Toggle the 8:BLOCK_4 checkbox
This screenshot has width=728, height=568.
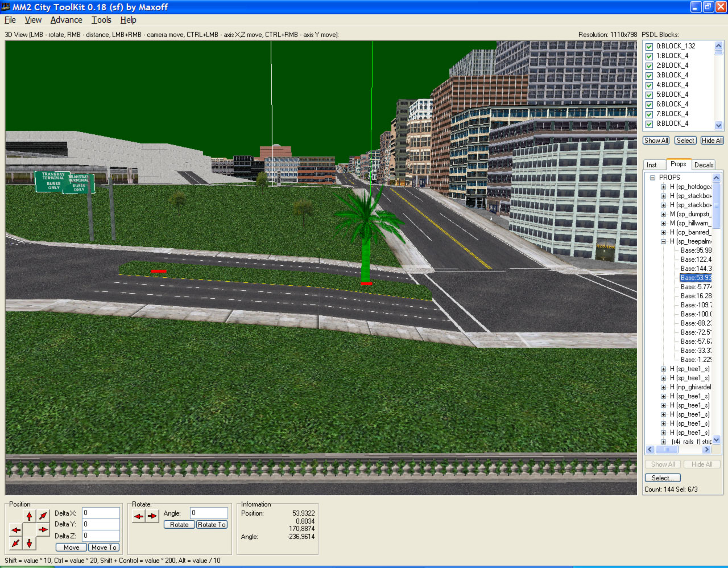(x=649, y=124)
